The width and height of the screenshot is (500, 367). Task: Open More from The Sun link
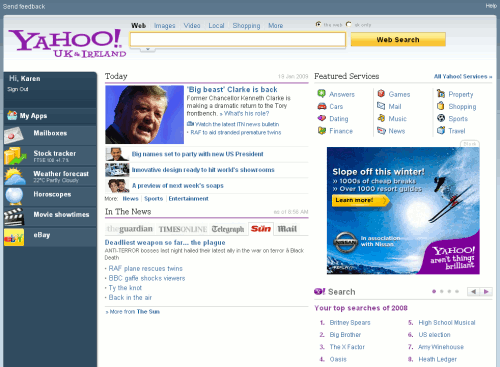tap(133, 312)
